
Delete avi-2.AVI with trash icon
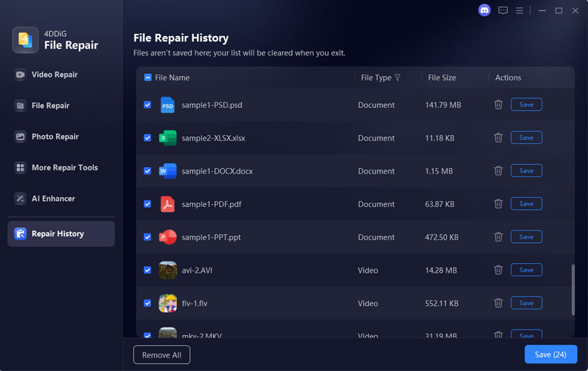(498, 270)
